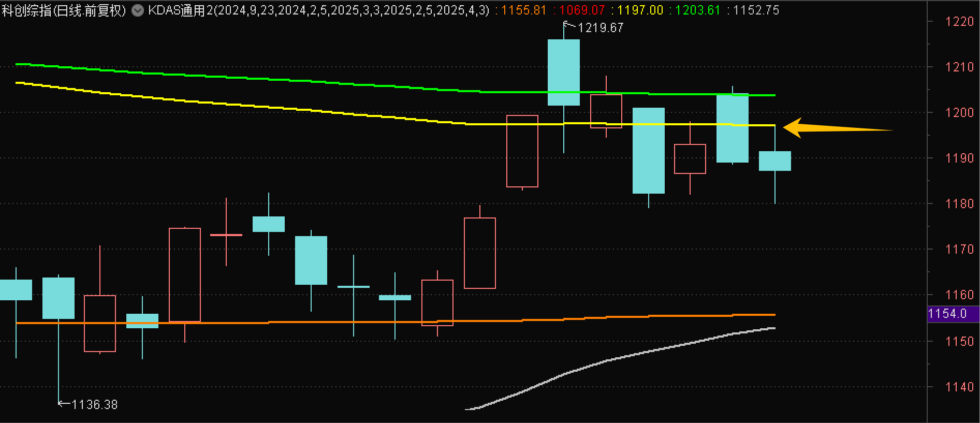Viewport: 980px width, 423px height.
Task: Click the 1160 price axis label
Action: (x=960, y=295)
